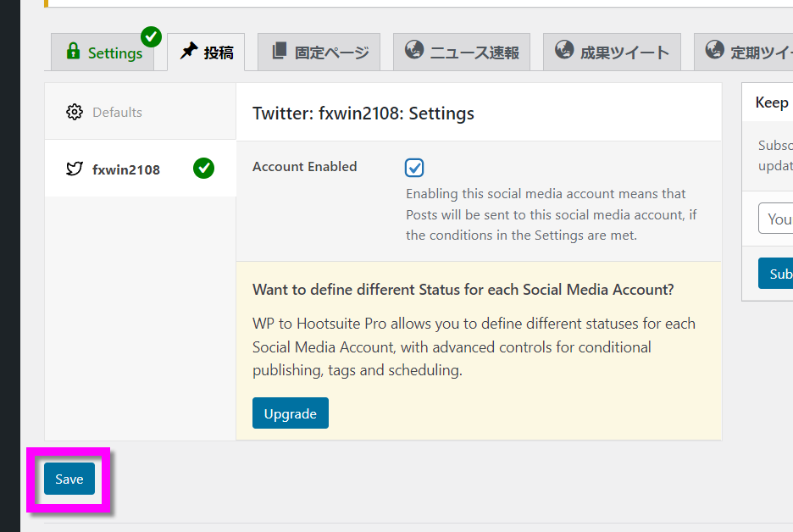Click the Upgrade button
The height and width of the screenshot is (532, 793).
point(291,413)
